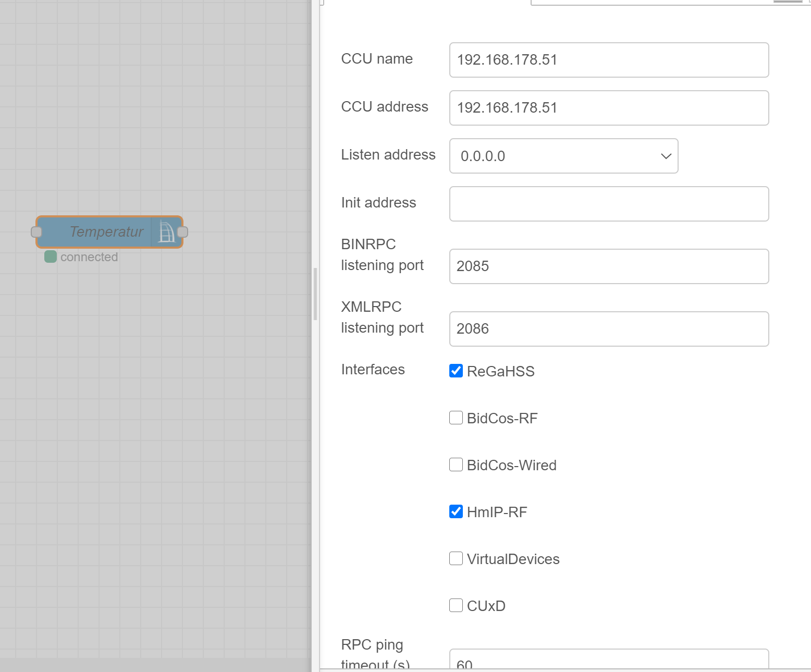Click the Temperatur node's input port
The image size is (811, 672).
pos(35,232)
